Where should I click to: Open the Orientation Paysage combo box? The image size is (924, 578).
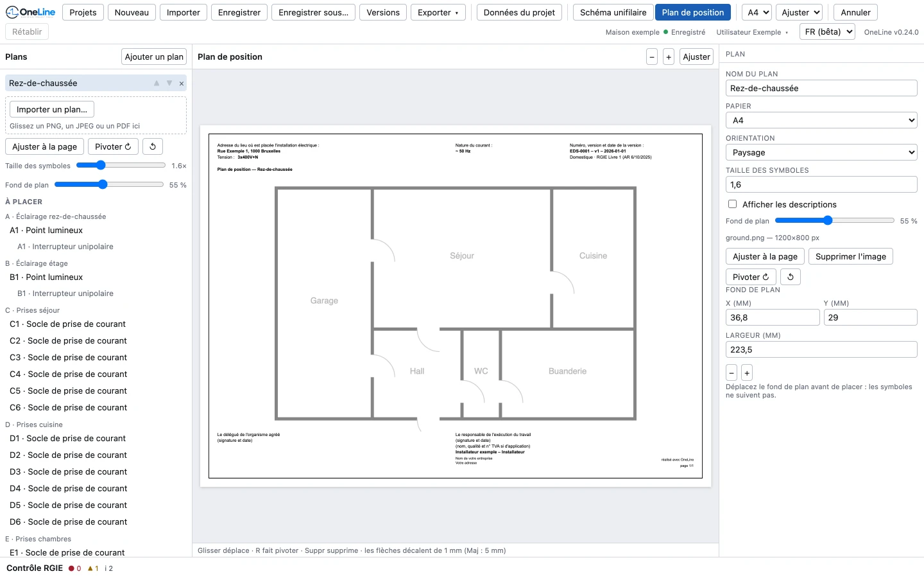tap(821, 152)
